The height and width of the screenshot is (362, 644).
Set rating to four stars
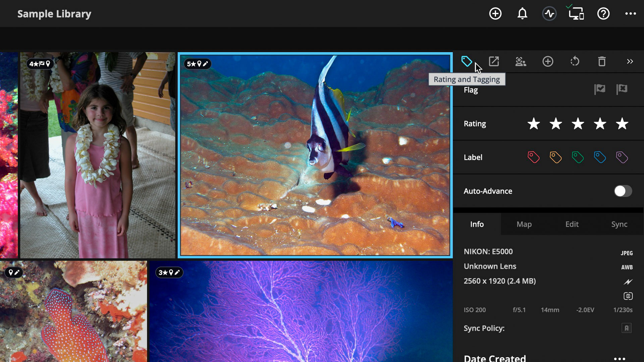pos(600,124)
